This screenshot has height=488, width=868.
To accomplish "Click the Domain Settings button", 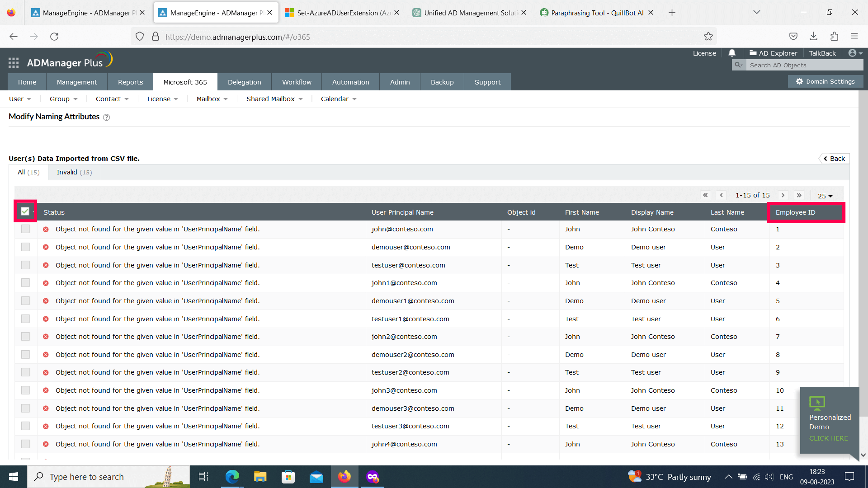I will [826, 81].
